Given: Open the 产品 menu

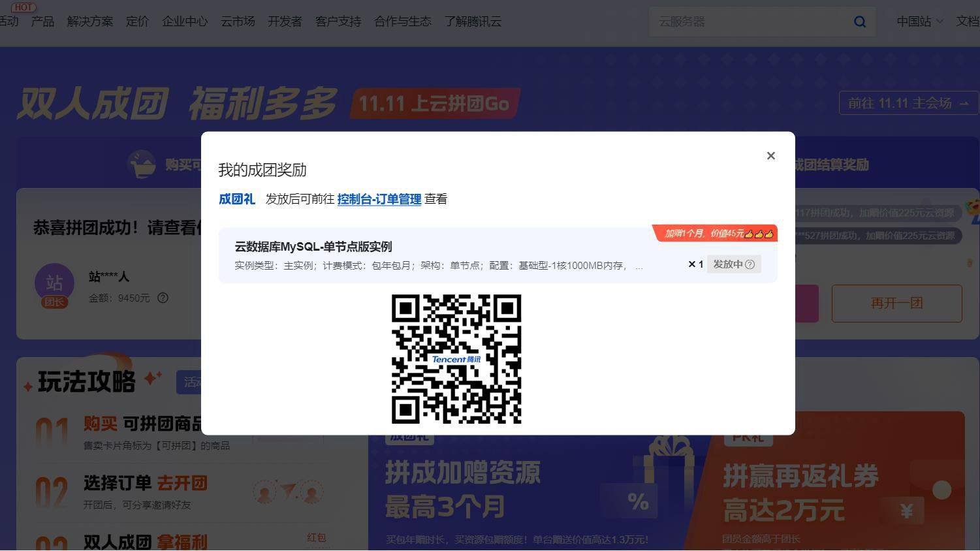Looking at the screenshot, I should pos(42,22).
